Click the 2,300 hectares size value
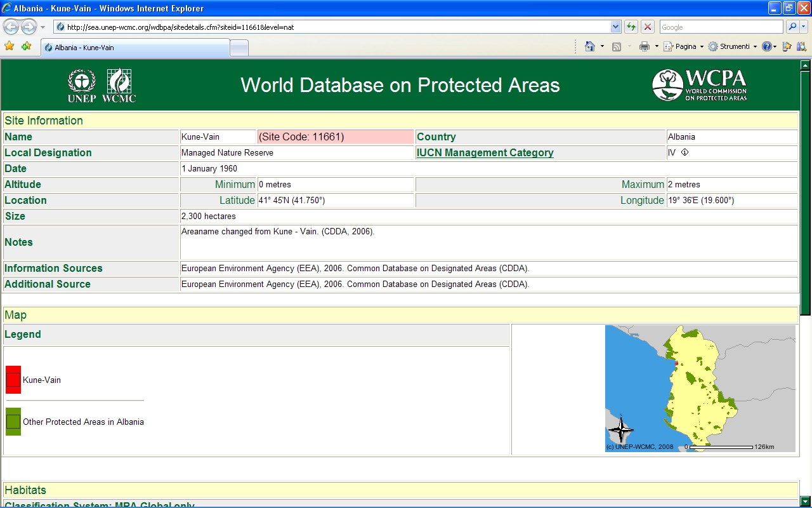 tap(209, 217)
